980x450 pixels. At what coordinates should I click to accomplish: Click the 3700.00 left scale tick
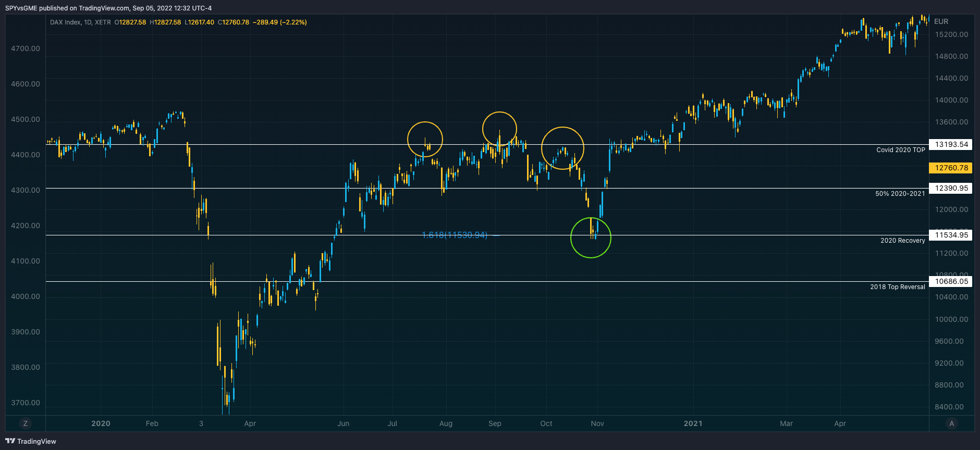26,403
